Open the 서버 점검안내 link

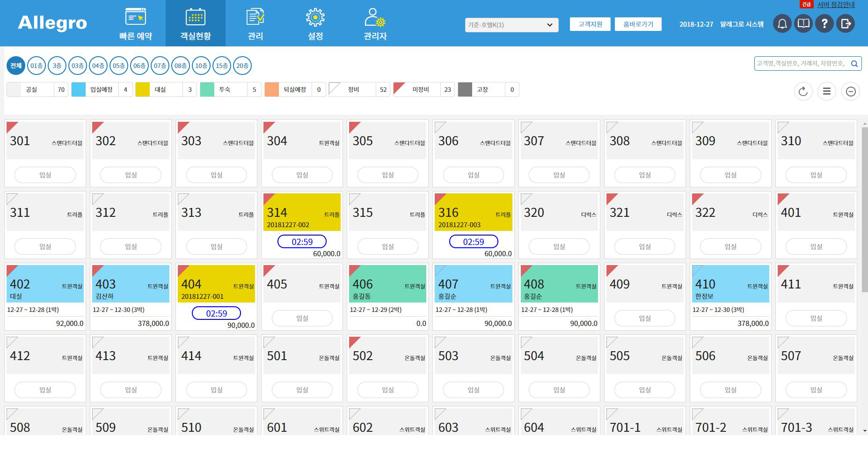click(x=836, y=5)
